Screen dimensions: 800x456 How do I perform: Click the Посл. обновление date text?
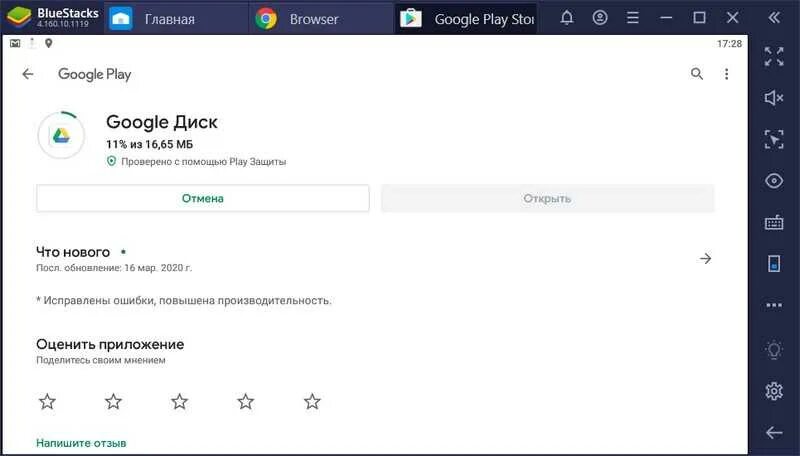click(x=114, y=268)
